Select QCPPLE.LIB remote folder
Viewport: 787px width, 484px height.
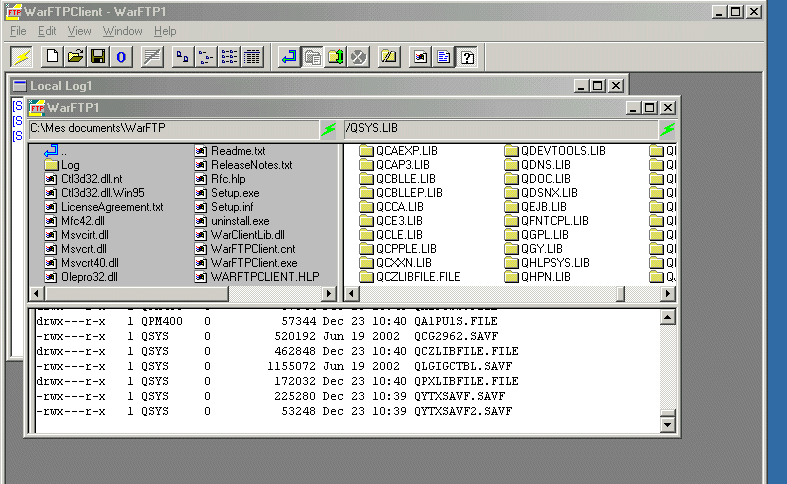tap(399, 249)
